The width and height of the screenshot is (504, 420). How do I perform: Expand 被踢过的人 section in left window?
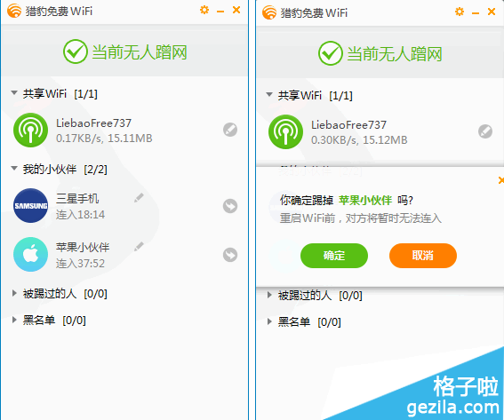(x=14, y=293)
